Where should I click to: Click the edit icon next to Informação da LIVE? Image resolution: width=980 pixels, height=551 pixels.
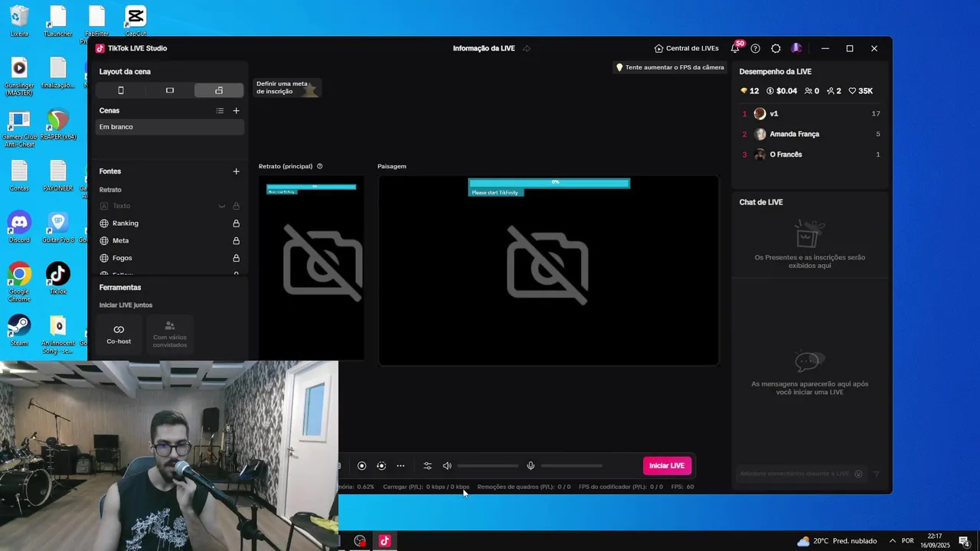click(526, 48)
